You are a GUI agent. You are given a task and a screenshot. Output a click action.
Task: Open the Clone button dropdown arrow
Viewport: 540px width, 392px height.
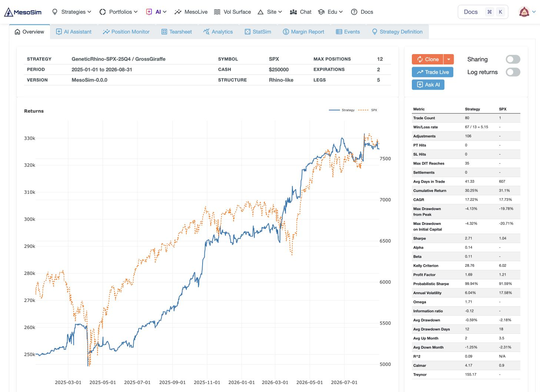pyautogui.click(x=449, y=59)
